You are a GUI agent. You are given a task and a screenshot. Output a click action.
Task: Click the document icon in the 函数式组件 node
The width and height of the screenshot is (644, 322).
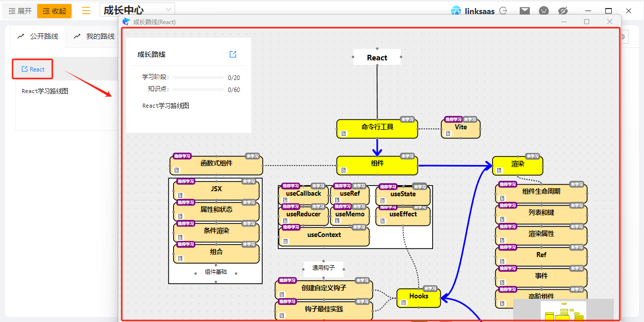pos(177,171)
